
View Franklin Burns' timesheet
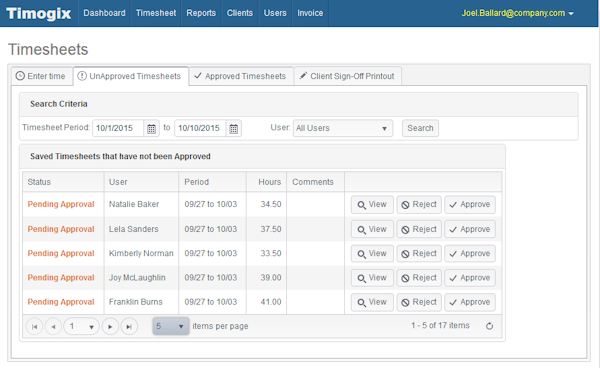(372, 302)
